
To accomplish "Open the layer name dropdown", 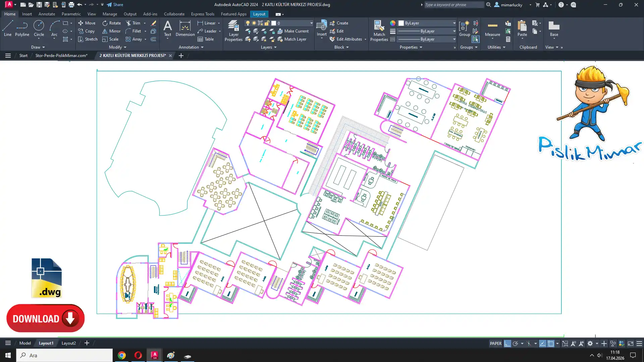I will [311, 23].
